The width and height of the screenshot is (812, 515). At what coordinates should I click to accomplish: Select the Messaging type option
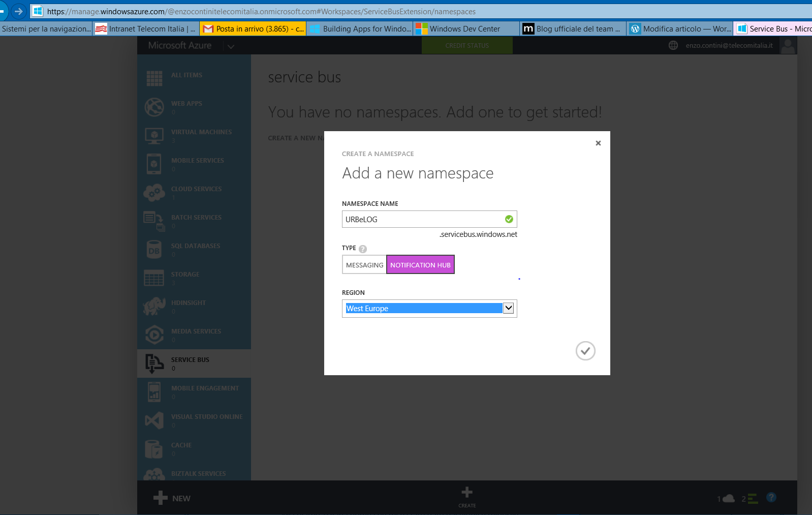point(364,265)
